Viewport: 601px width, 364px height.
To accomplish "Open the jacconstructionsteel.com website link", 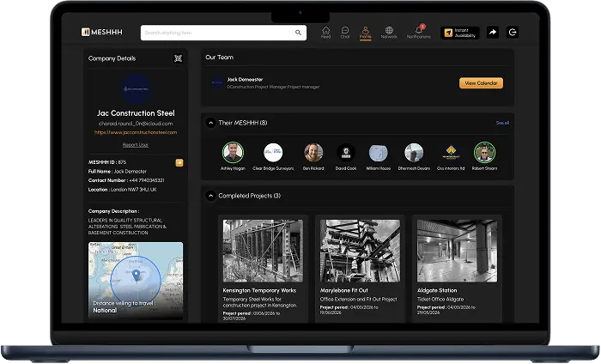I will 136,132.
